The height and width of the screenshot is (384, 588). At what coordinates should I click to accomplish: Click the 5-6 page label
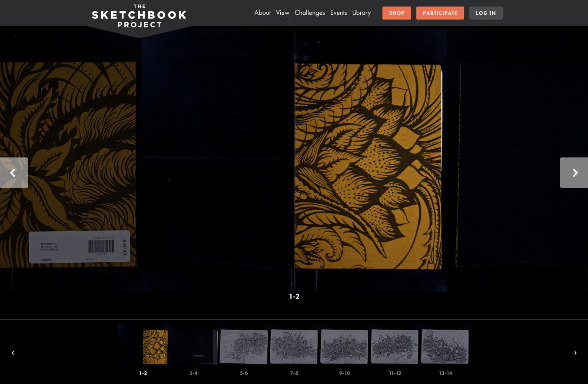coord(244,373)
